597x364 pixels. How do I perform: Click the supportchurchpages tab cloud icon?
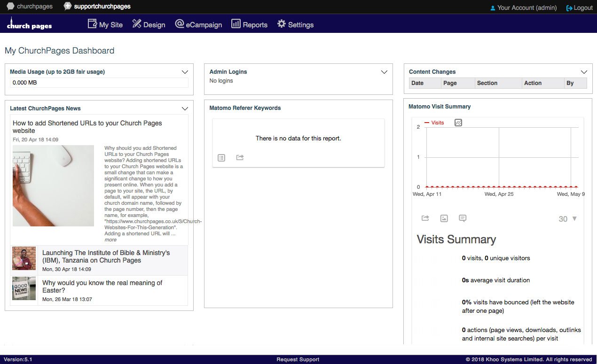click(x=68, y=7)
